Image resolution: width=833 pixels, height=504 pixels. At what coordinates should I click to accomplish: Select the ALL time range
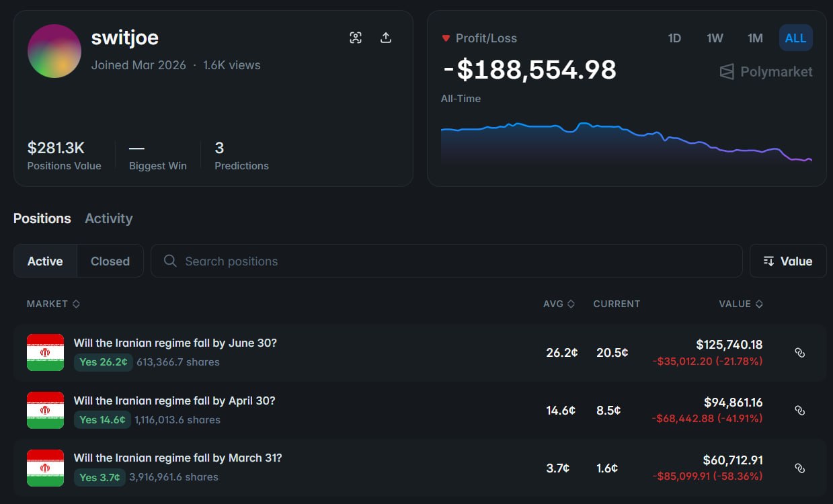pyautogui.click(x=795, y=38)
